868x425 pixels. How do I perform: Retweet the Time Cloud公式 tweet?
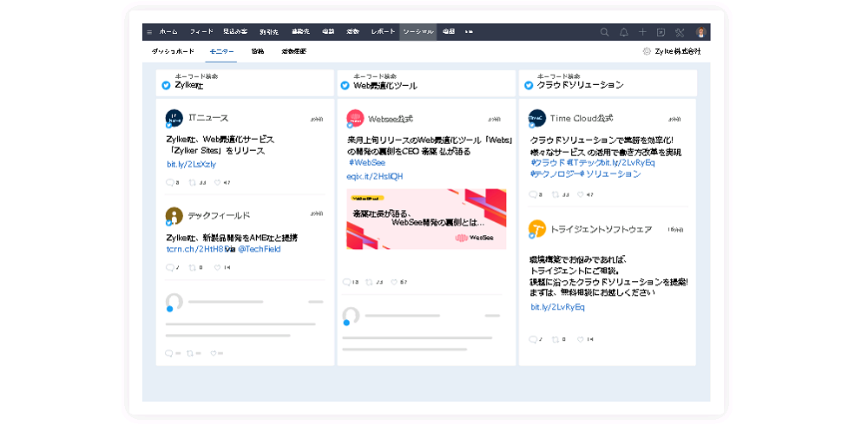[556, 194]
